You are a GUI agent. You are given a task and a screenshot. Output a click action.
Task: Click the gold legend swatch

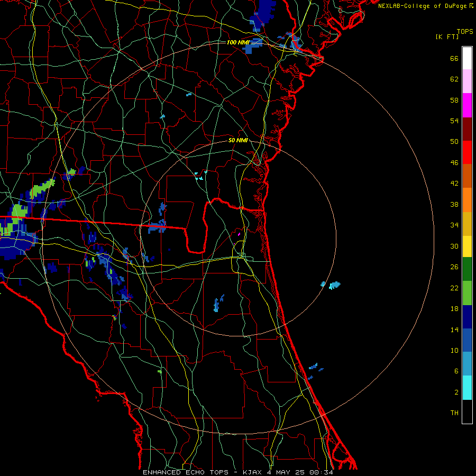point(467,224)
